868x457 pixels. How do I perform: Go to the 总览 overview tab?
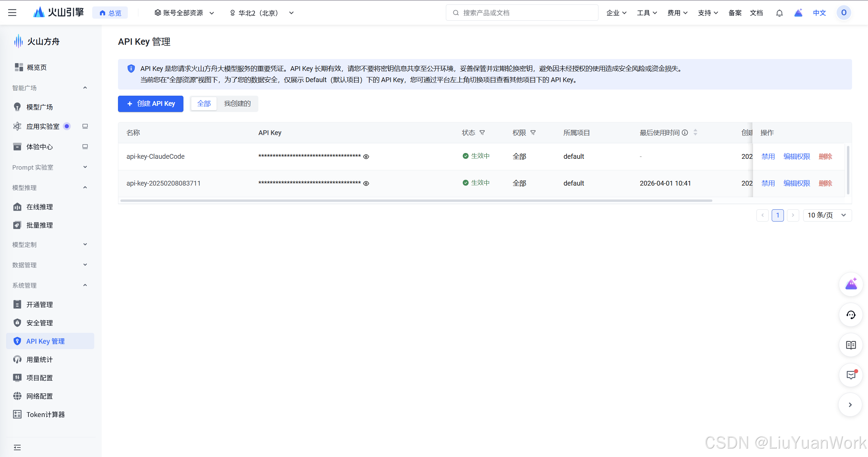click(110, 13)
